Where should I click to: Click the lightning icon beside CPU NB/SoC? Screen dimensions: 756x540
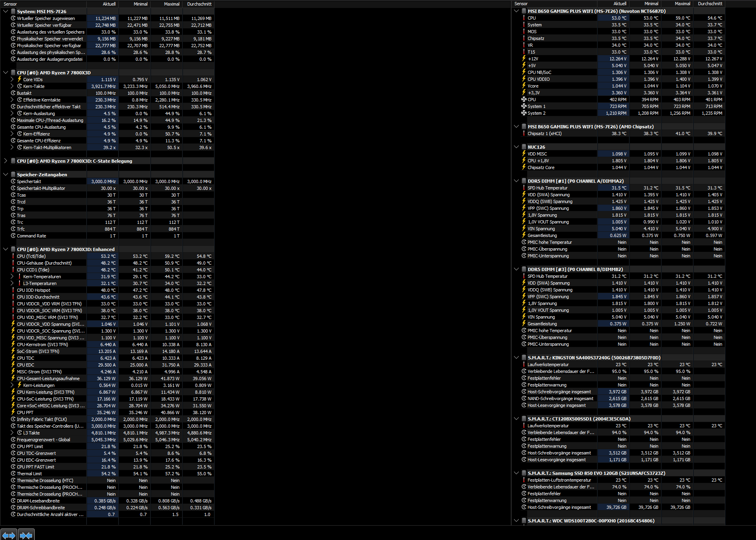(524, 72)
